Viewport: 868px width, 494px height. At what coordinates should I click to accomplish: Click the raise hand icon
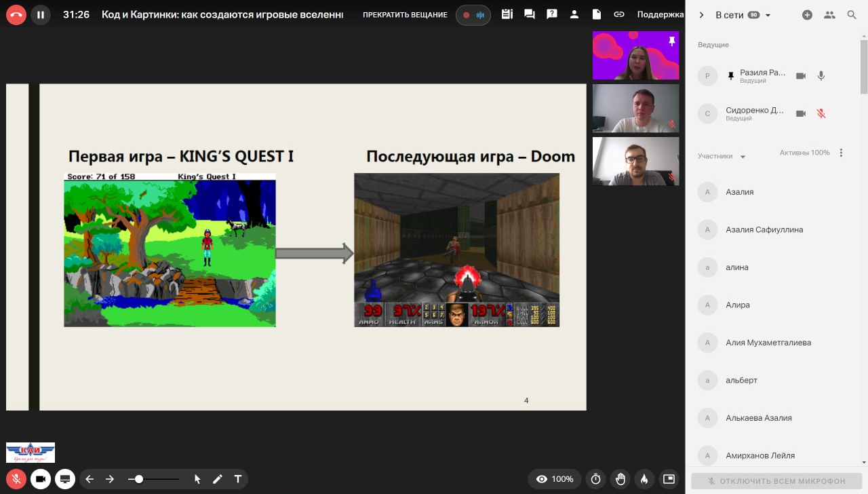point(620,479)
